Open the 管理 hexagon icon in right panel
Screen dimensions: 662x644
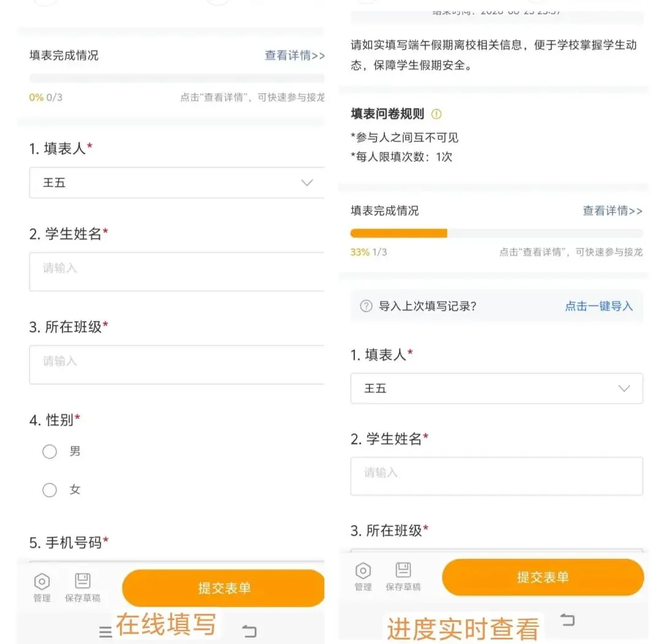[x=363, y=570]
